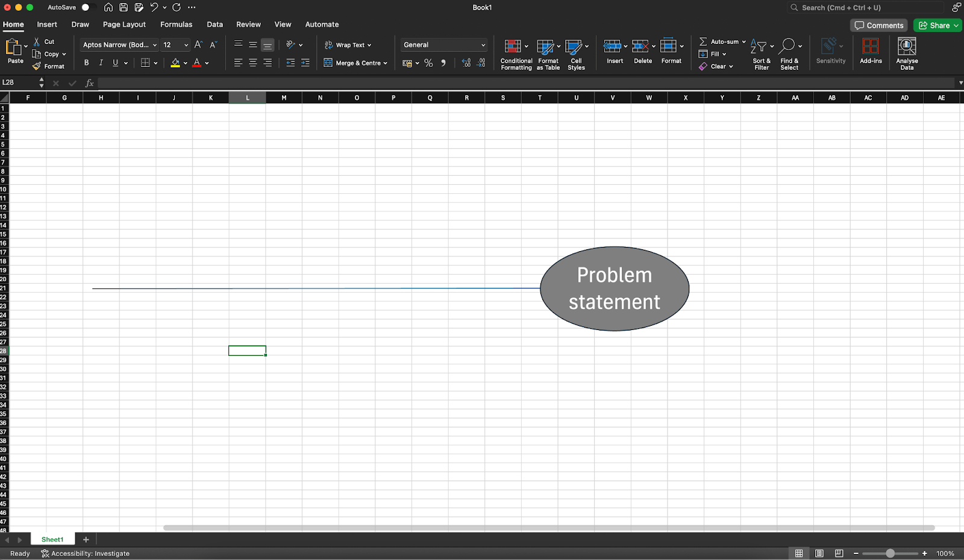Click the Analyse Data icon
Viewport: 964px width, 560px height.
point(906,53)
